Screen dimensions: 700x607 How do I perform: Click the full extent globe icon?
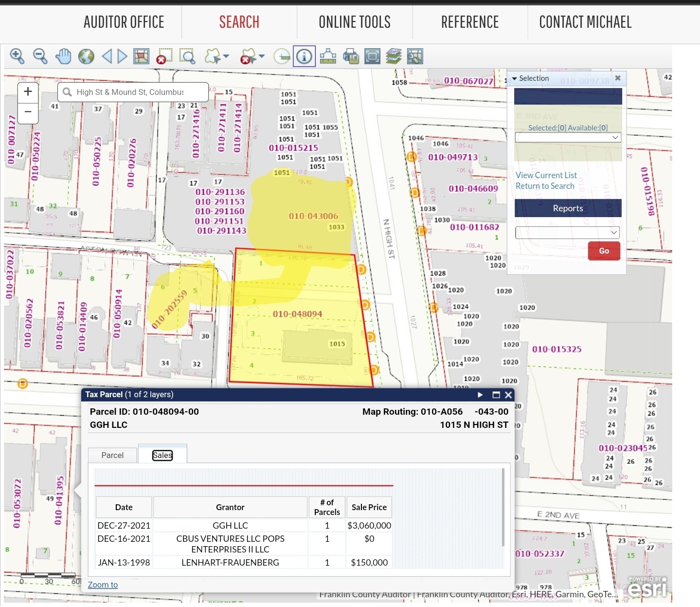click(86, 56)
